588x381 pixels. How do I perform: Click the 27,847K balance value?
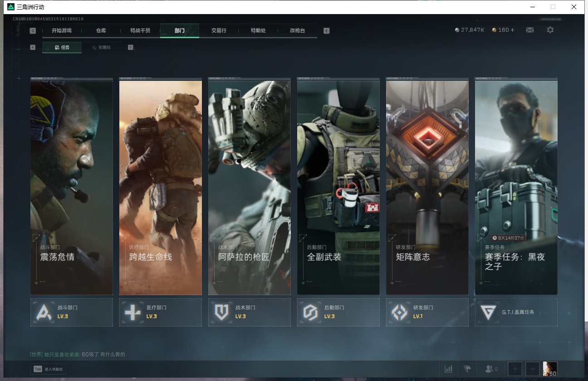[x=473, y=30]
